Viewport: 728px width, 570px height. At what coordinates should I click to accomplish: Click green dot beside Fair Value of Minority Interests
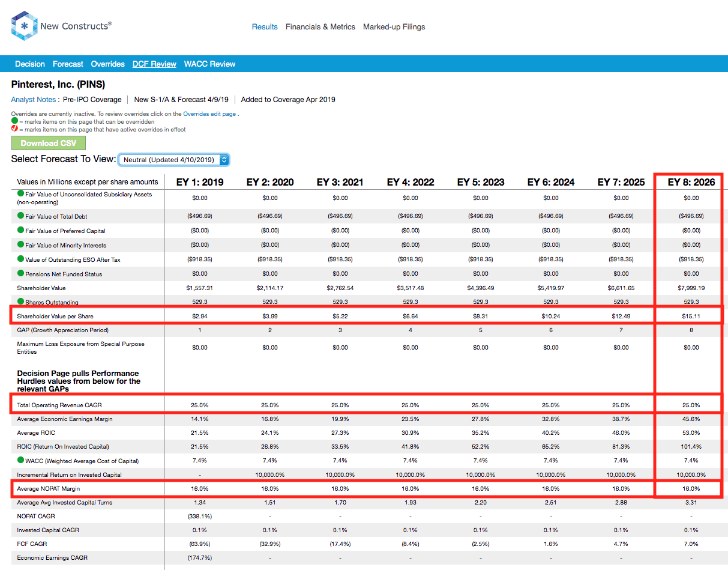click(20, 244)
